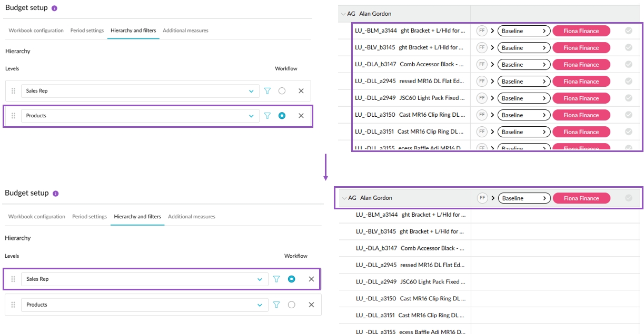
Task: Switch to Period settings tab in upper panel
Action: pos(87,31)
